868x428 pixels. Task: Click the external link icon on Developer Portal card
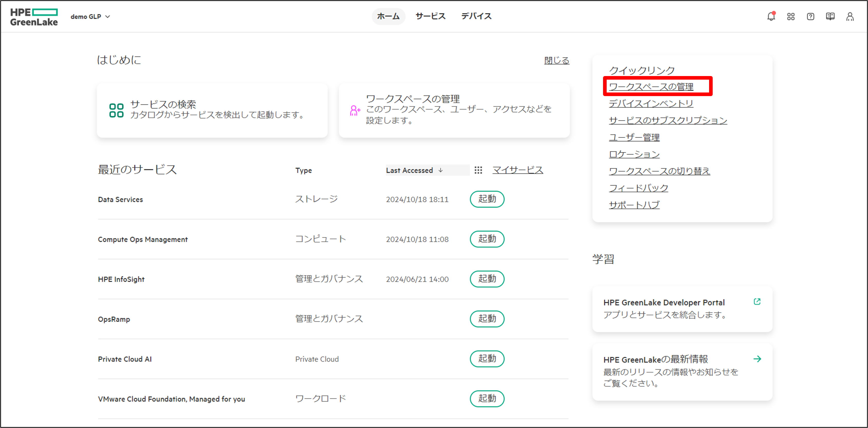[757, 302]
